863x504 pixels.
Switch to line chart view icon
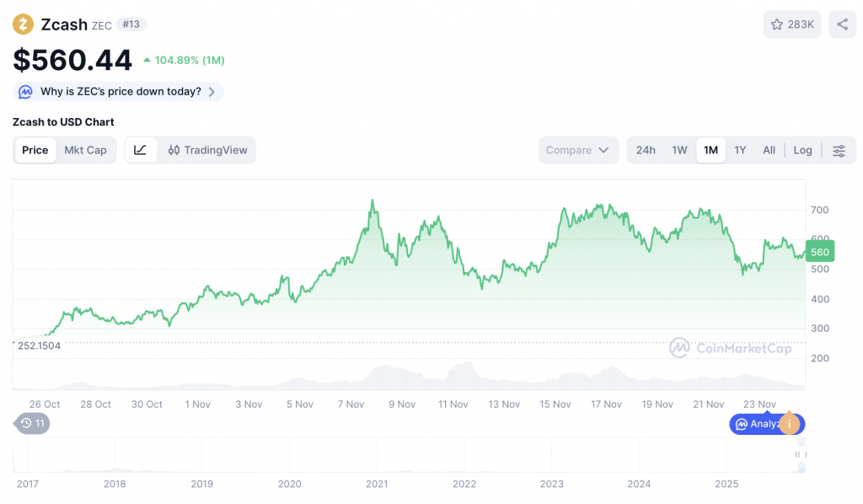(141, 150)
